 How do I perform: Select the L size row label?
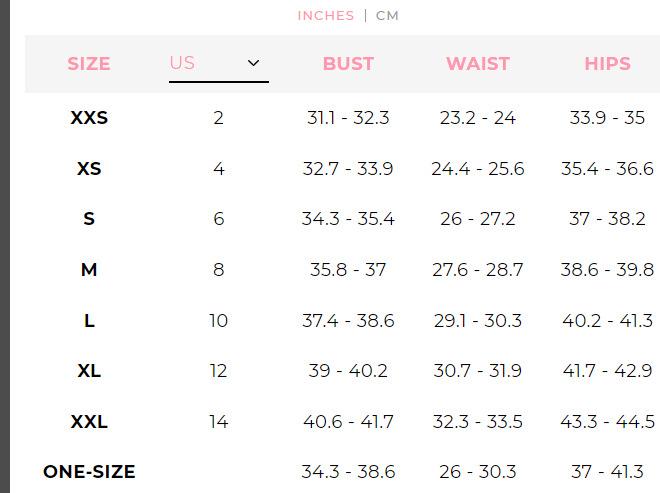tap(89, 321)
